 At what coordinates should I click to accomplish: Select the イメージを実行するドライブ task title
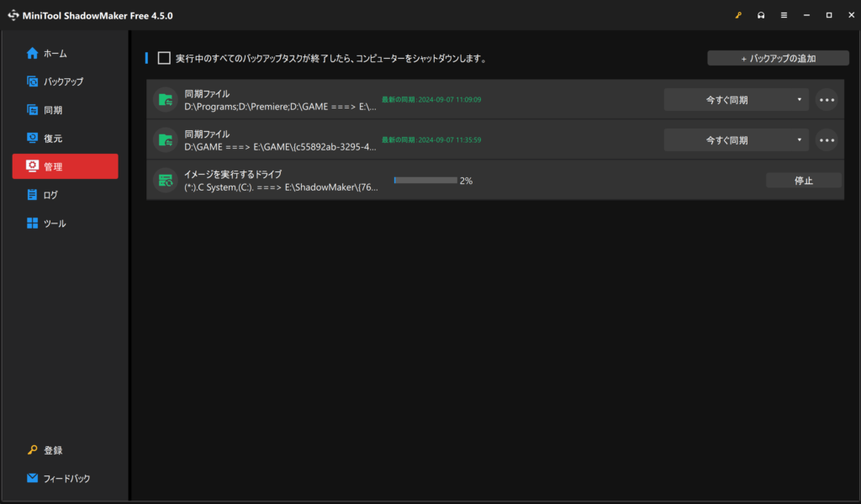tap(233, 174)
